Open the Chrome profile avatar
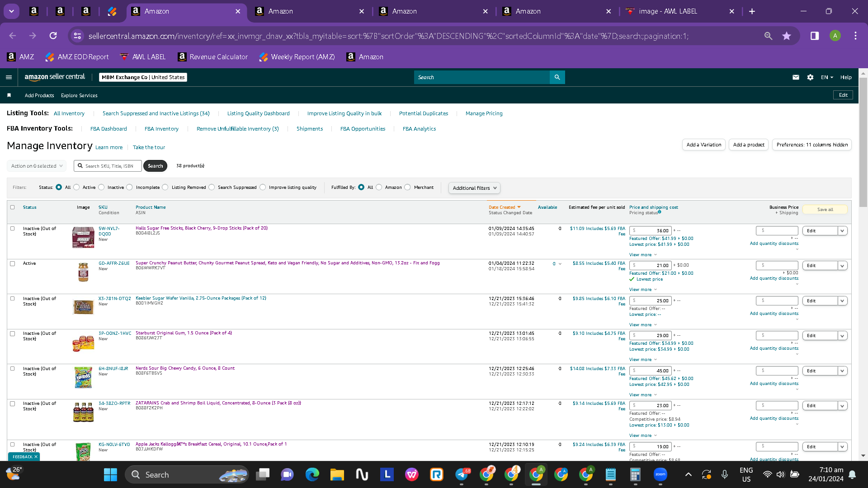Screen dimensions: 868x488 (835, 36)
